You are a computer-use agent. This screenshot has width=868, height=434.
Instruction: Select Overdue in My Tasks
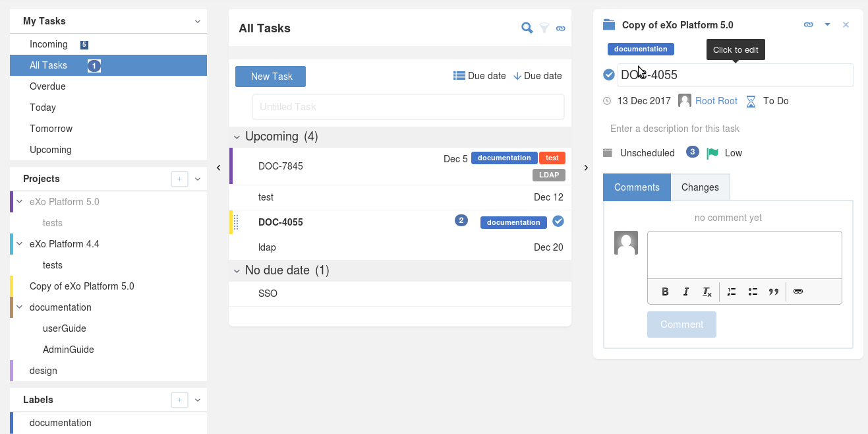[108, 86]
